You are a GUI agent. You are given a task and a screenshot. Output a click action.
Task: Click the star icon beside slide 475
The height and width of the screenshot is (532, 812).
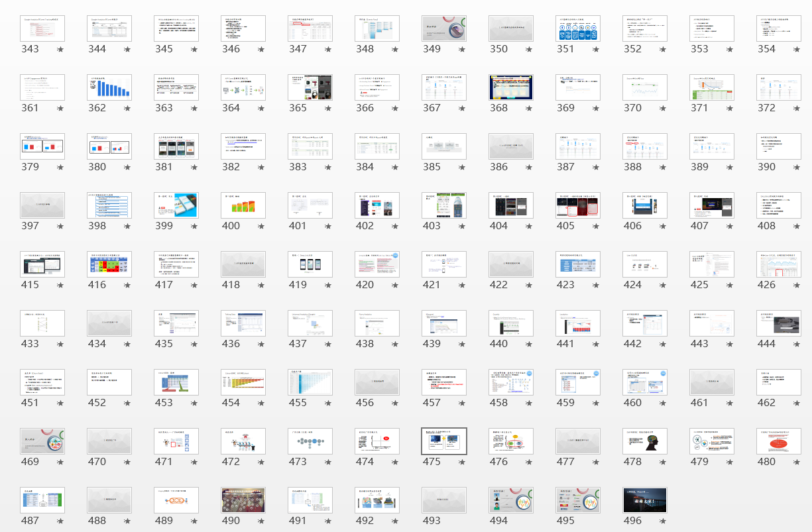point(462,462)
